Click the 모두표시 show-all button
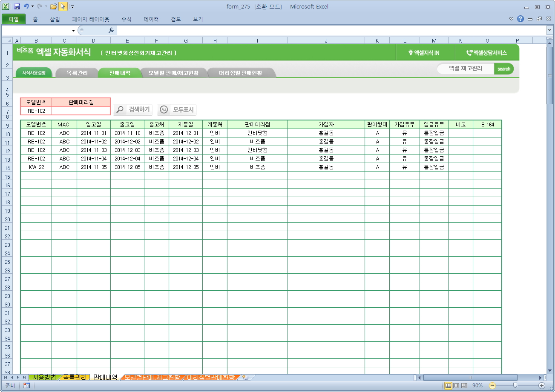The image size is (555, 392). [177, 110]
